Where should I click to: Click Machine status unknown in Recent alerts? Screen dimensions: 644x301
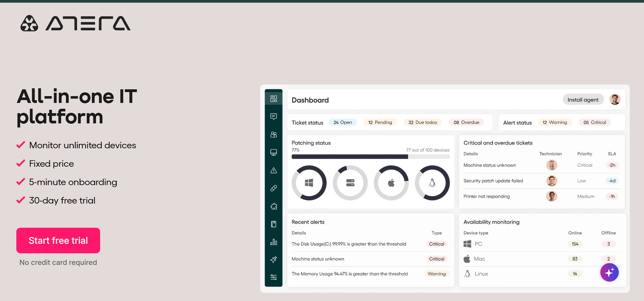318,259
